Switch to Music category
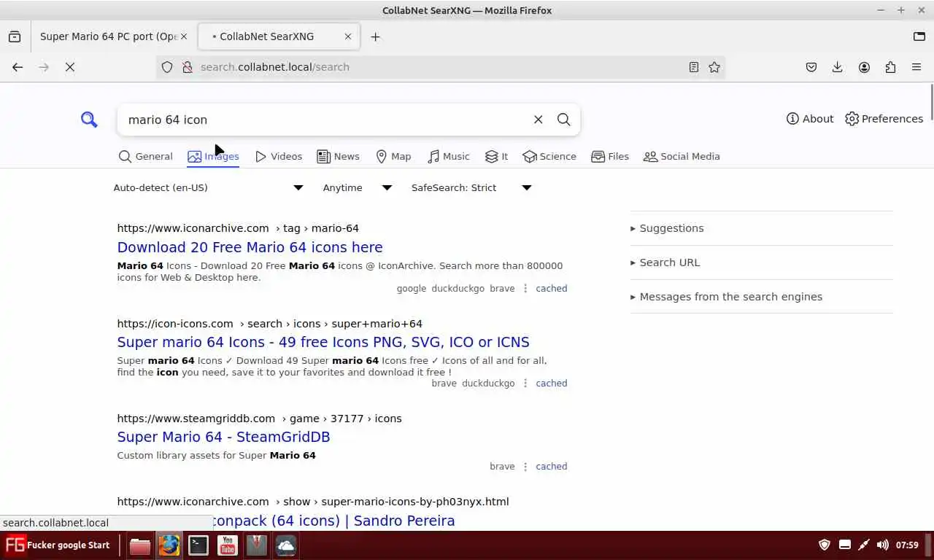This screenshot has width=934, height=560. pyautogui.click(x=449, y=156)
